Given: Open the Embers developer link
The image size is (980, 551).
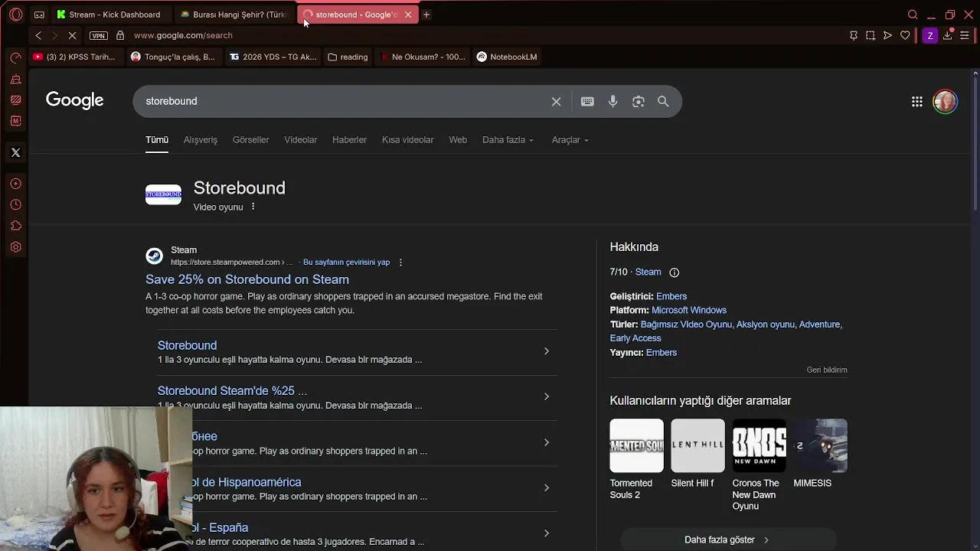Looking at the screenshot, I should tap(671, 296).
